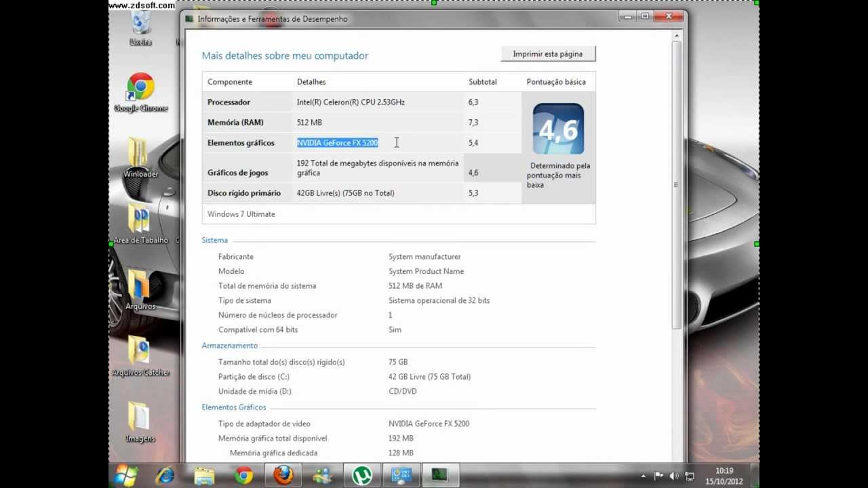Click the graphics subtotal 5,4
Screen dimensions: 868x488
click(x=473, y=143)
